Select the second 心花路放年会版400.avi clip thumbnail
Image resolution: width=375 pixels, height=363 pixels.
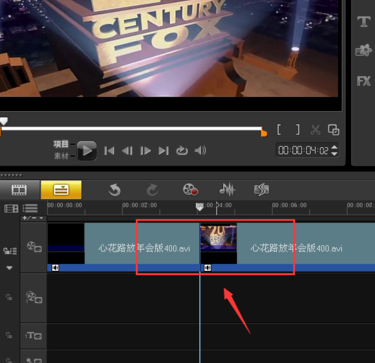(x=218, y=238)
